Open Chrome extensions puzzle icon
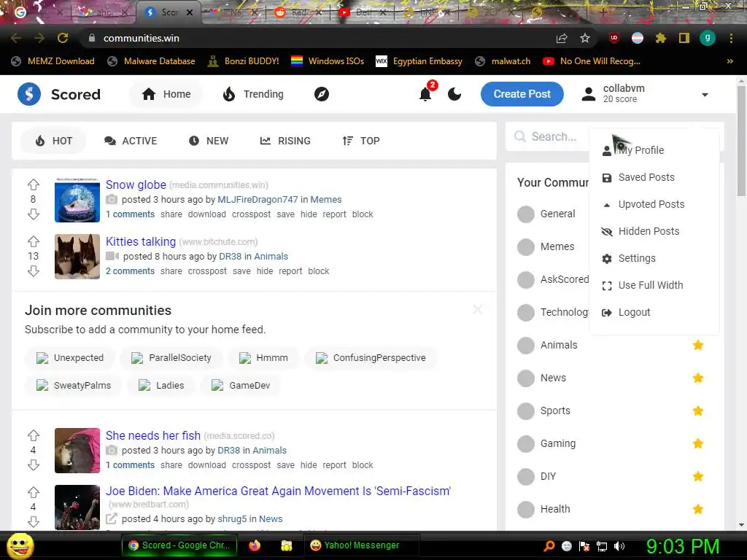 pos(660,38)
